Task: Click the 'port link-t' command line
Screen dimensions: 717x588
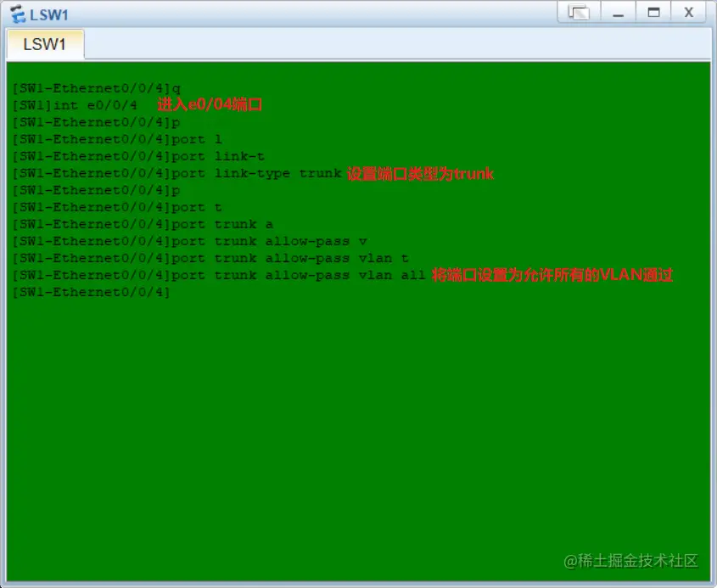Action: coord(138,156)
